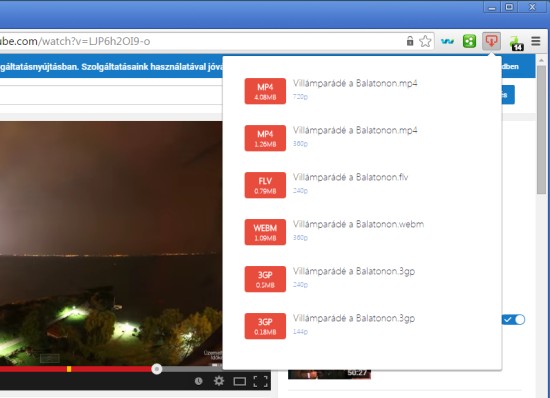The width and height of the screenshot is (550, 398).
Task: Download MP4 1.26MB 360p version
Action: click(265, 138)
